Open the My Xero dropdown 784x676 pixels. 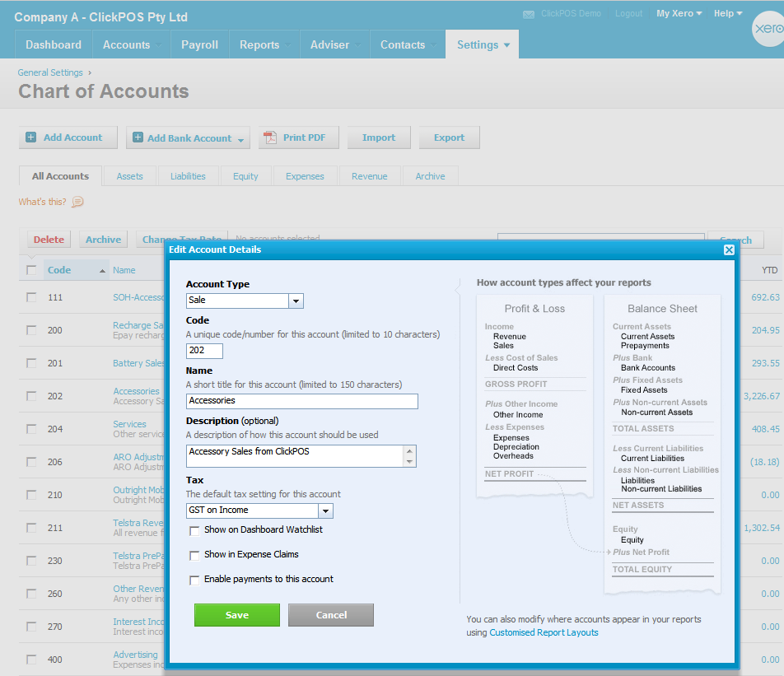[679, 13]
